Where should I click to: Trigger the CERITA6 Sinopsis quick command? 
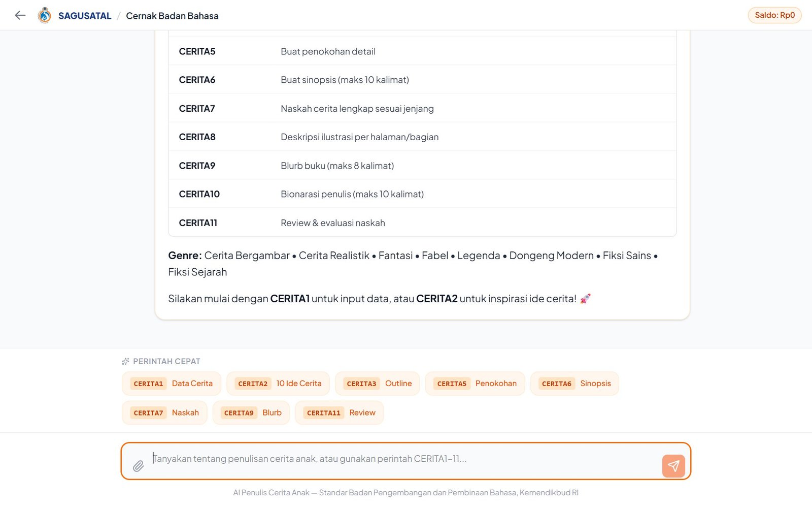click(574, 384)
